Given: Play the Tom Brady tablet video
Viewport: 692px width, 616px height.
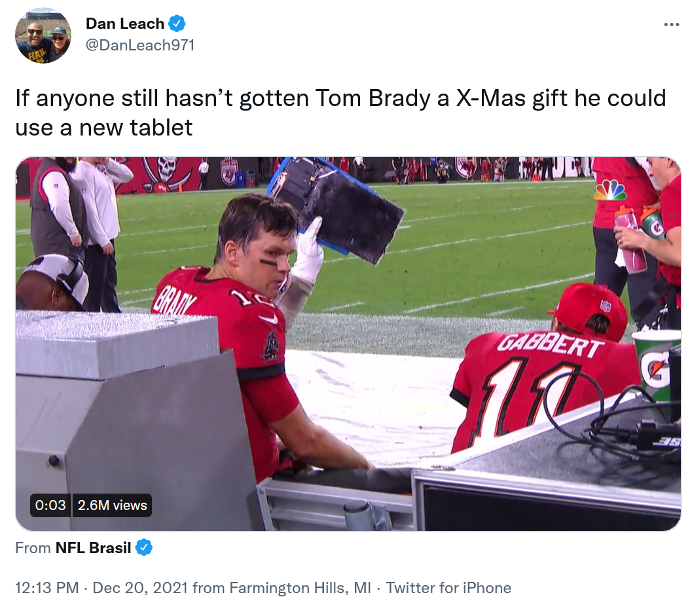Looking at the screenshot, I should click(348, 344).
